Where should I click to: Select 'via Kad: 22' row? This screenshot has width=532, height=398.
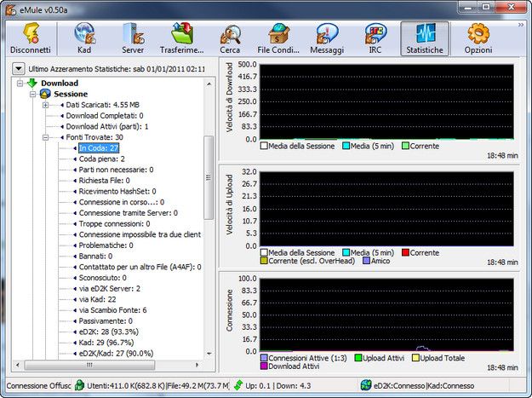tap(97, 299)
